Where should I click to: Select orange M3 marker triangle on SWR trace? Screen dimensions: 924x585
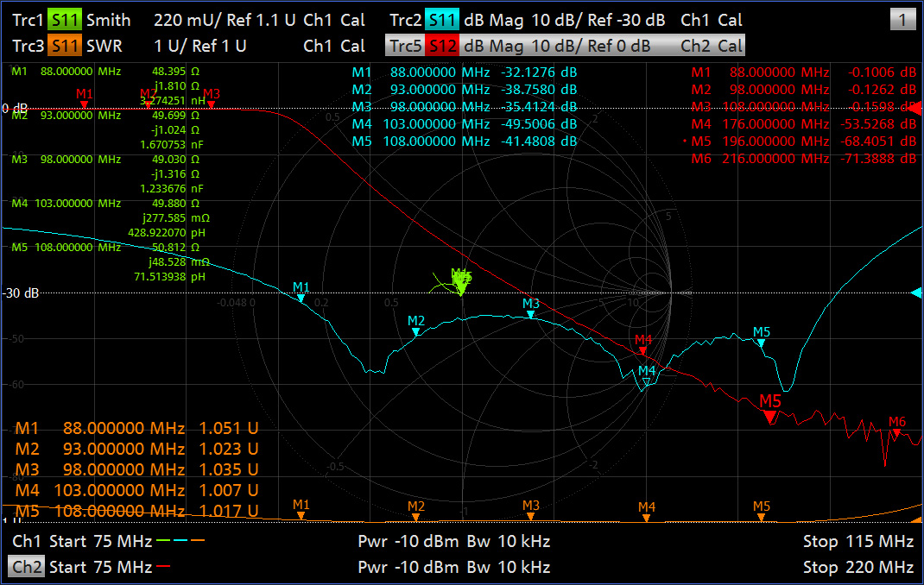tap(530, 517)
